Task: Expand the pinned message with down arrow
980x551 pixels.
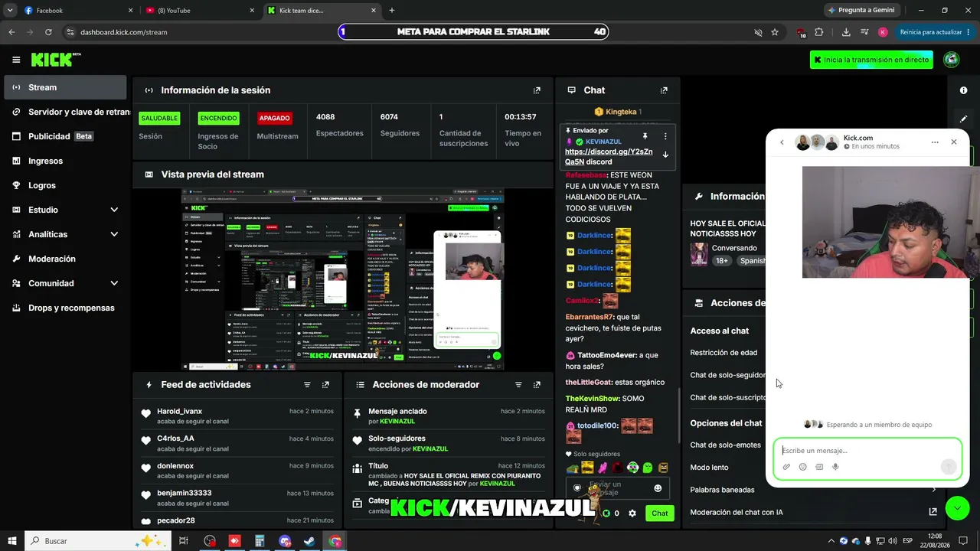Action: point(665,155)
